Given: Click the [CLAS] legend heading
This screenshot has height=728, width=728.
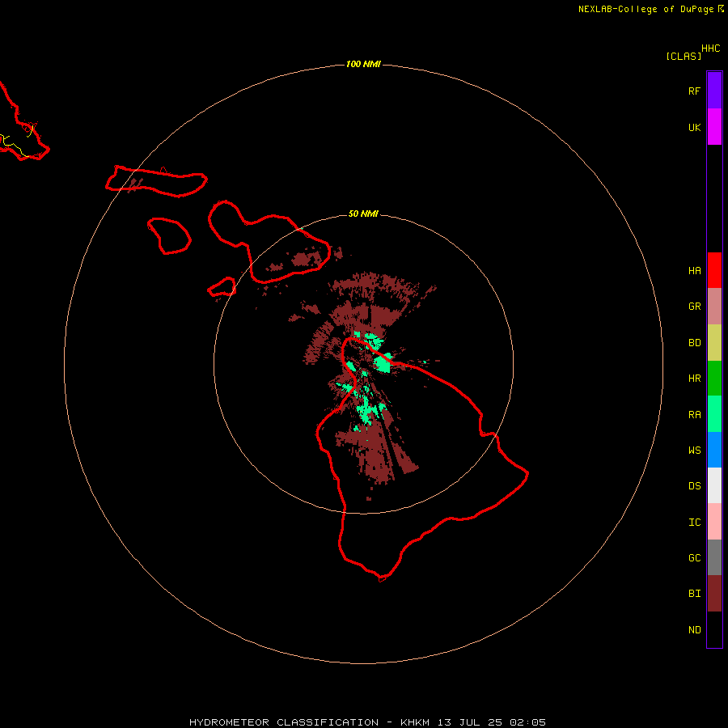Looking at the screenshot, I should (683, 56).
